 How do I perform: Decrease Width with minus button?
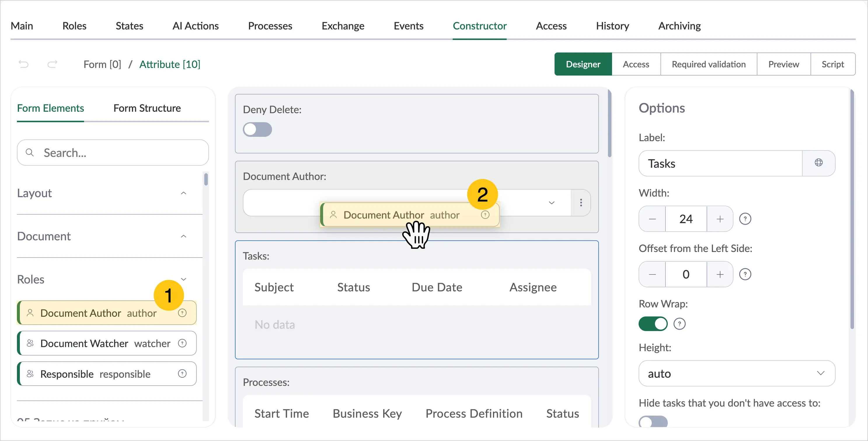coord(652,219)
